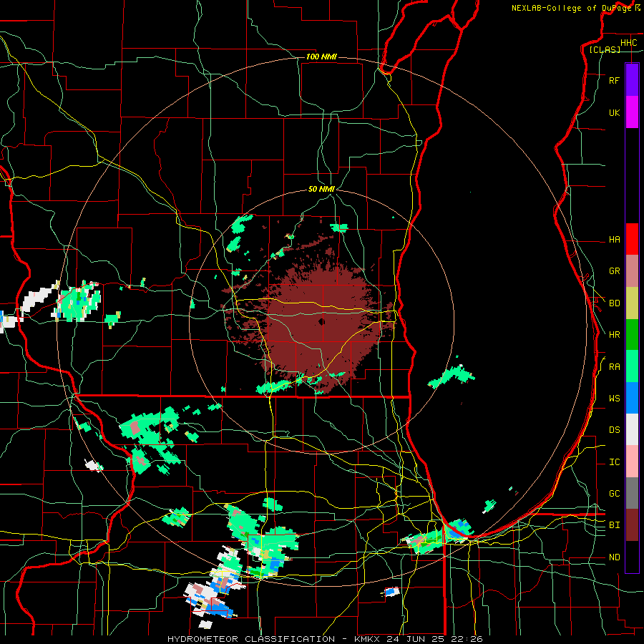Click the DS legend label
Screen dimensions: 644x644
pos(614,430)
